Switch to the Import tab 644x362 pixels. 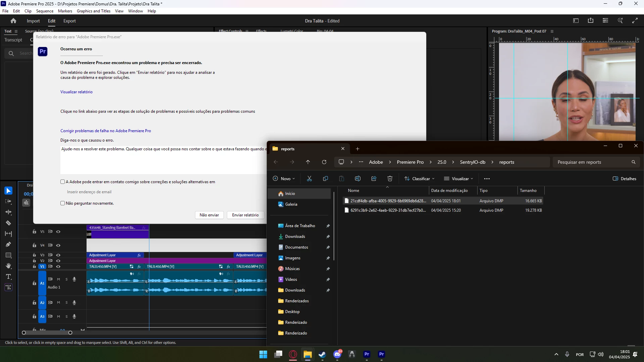click(33, 21)
